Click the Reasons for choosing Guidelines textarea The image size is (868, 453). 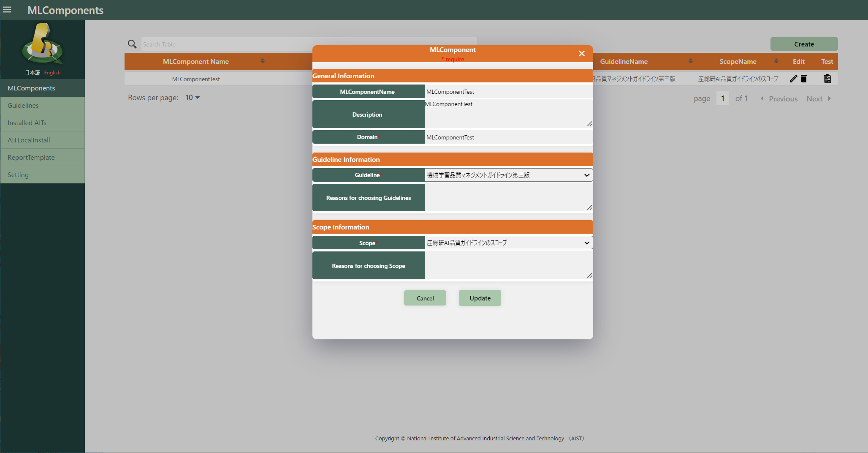pyautogui.click(x=508, y=197)
